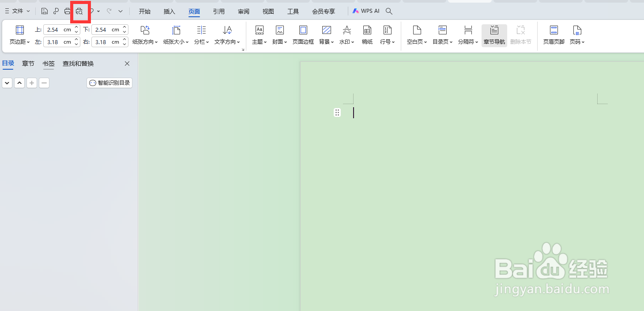Open the 页码 page number dropdown

pyautogui.click(x=577, y=35)
